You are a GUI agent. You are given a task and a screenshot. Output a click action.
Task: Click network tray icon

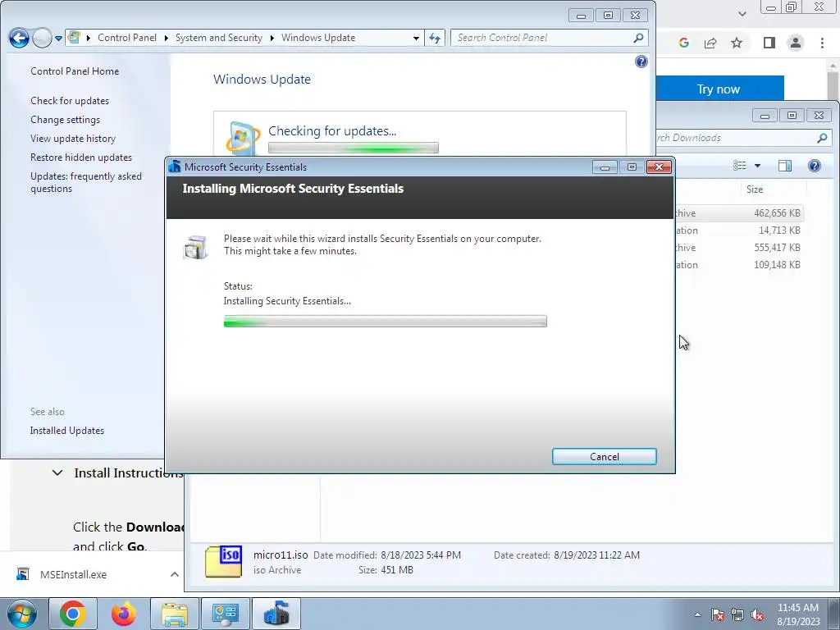[x=737, y=614]
